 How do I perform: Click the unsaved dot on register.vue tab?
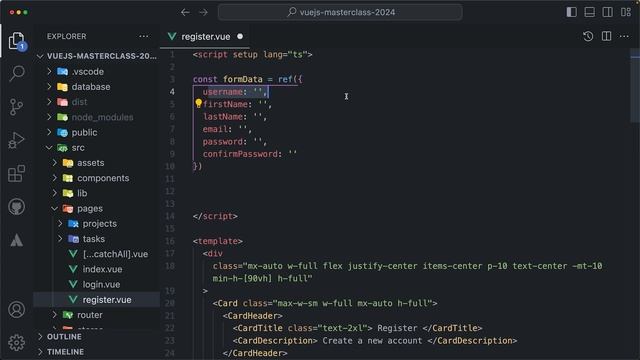pos(240,36)
